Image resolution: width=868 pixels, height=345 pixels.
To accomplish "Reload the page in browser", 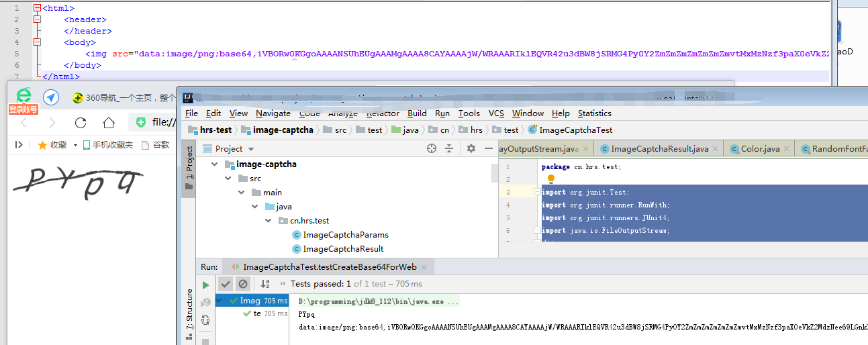I will click(x=81, y=122).
